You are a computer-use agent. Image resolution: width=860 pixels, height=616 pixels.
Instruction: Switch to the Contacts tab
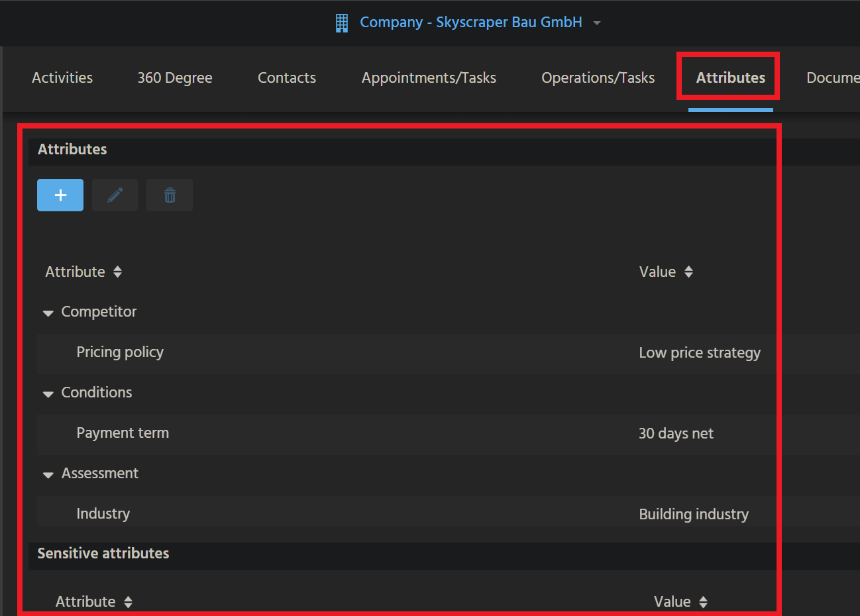(286, 77)
